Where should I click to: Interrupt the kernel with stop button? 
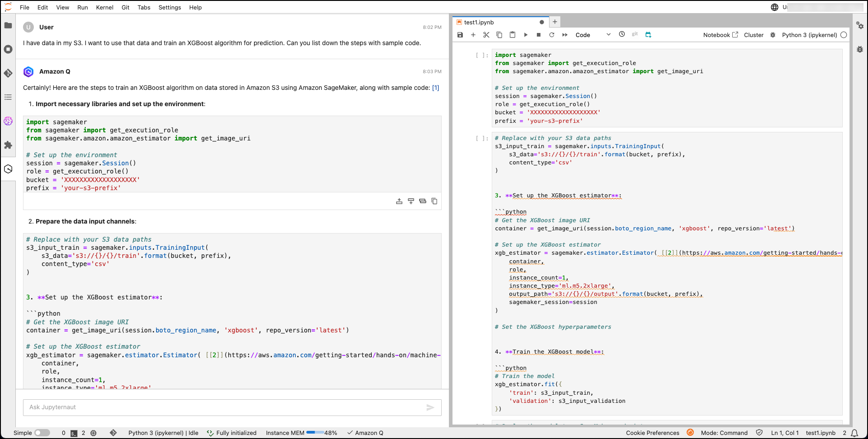(539, 35)
